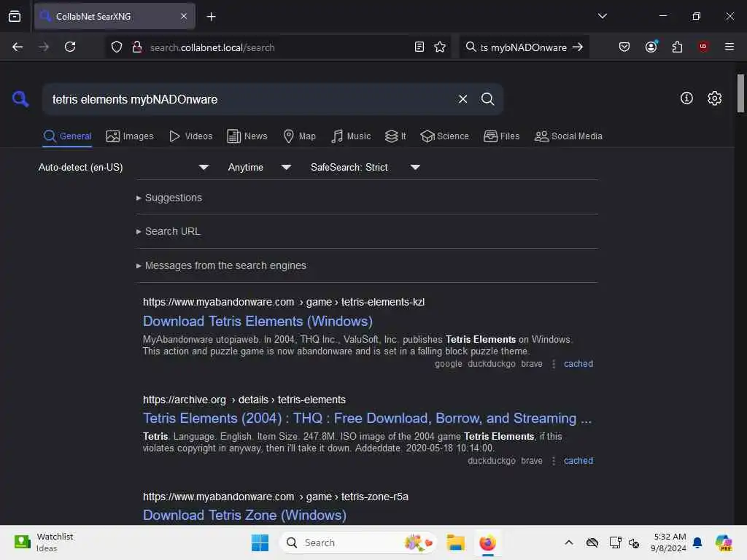Open tracking protection shield icon
The width and height of the screenshot is (747, 560).
[x=117, y=47]
